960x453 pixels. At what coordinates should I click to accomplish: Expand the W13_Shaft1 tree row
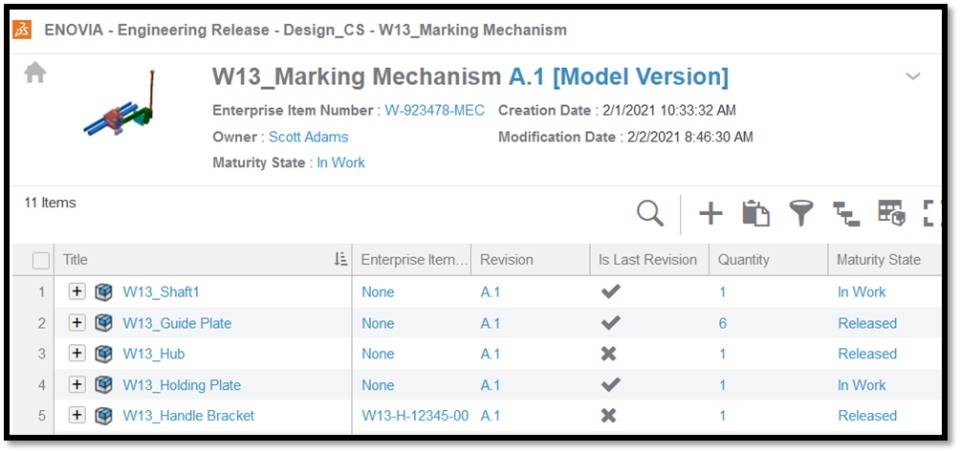tap(77, 292)
